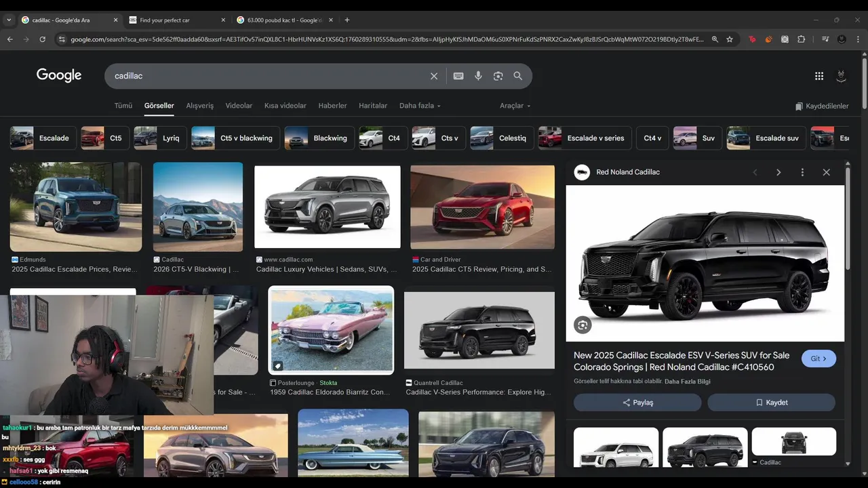Image resolution: width=868 pixels, height=488 pixels.
Task: Click the magnifier search submit icon
Action: click(518, 76)
